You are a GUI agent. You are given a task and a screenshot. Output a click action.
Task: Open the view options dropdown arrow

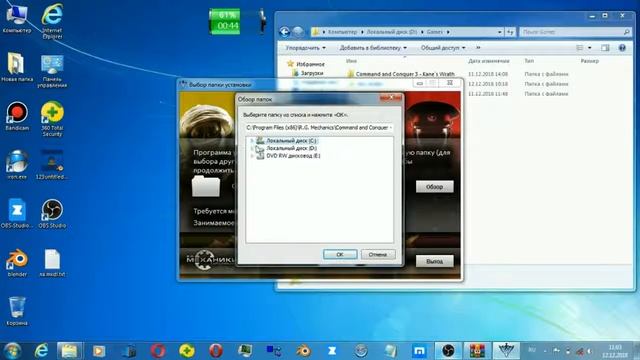(590, 48)
